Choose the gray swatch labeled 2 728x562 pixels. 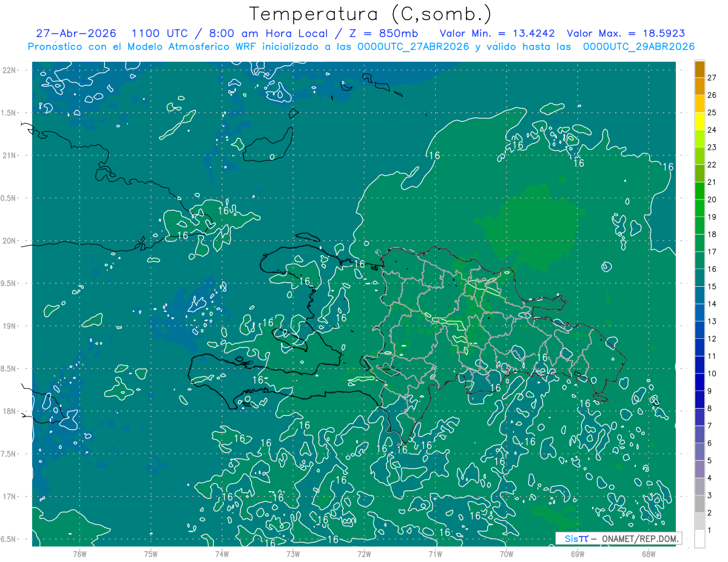[699, 504]
